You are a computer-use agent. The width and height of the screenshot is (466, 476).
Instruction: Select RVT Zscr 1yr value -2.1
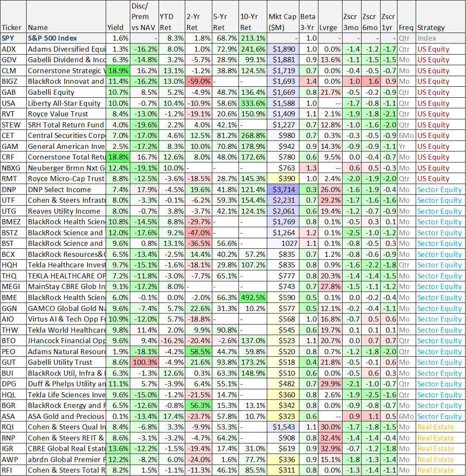click(x=389, y=114)
